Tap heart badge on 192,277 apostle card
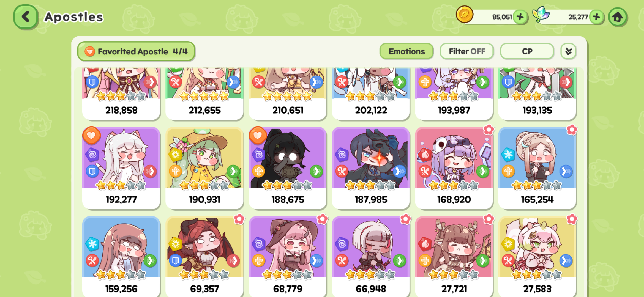 (x=91, y=135)
